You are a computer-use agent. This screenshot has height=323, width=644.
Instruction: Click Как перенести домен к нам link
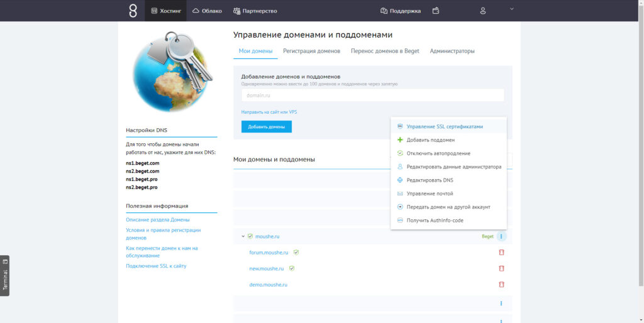point(162,252)
